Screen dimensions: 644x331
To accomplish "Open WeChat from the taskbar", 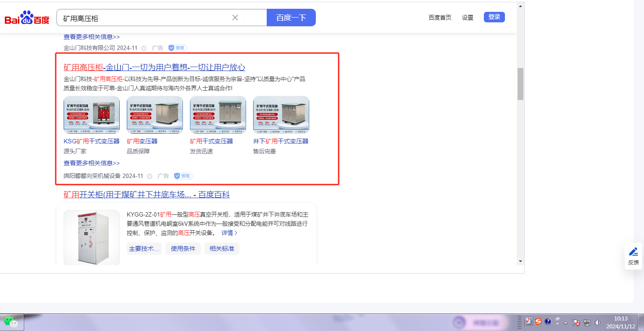I will (12, 322).
